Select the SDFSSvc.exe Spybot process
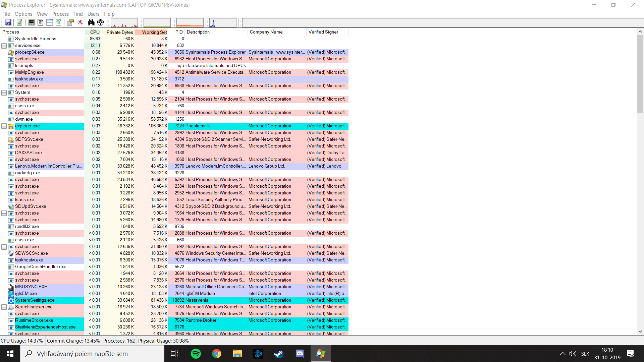 pyautogui.click(x=174, y=139)
